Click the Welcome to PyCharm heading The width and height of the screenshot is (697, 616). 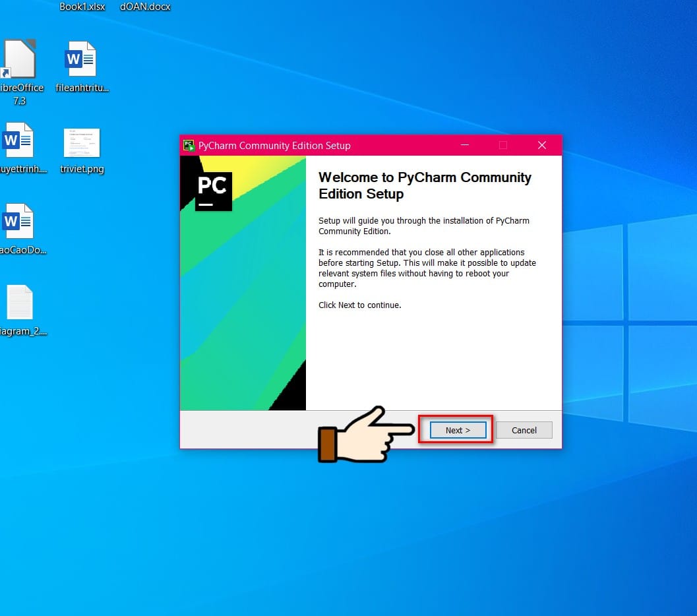[x=425, y=185]
